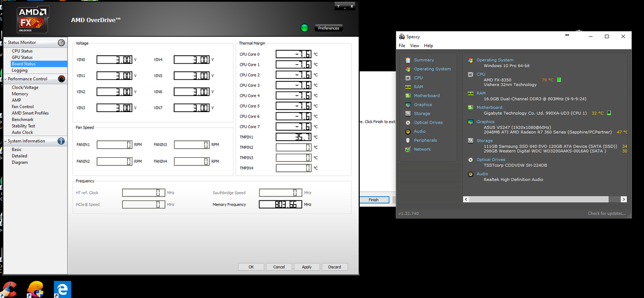Click the green status light in AMD OverDrive
Screen dimensions: 644x298
pyautogui.click(x=304, y=28)
